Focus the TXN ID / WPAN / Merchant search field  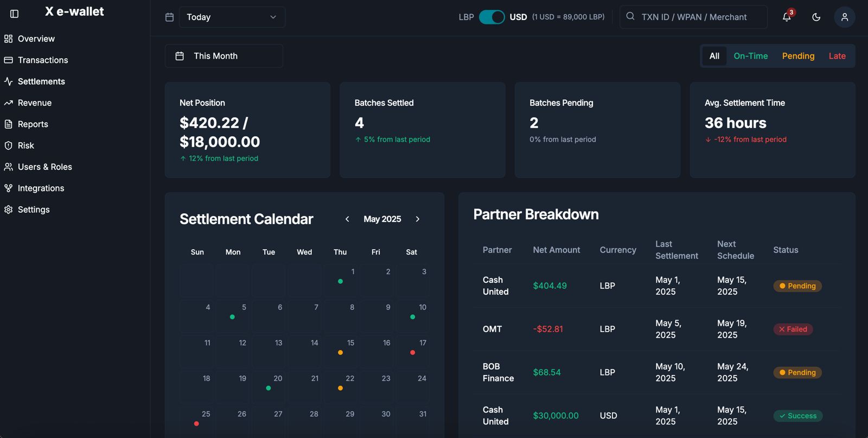(x=693, y=17)
